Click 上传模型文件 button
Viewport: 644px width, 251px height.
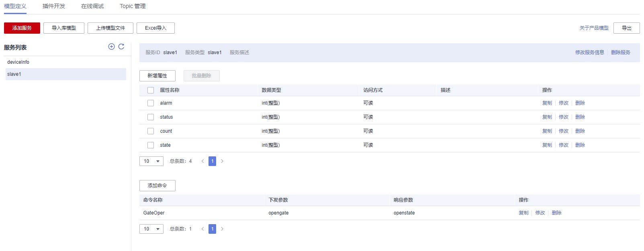[x=110, y=28]
